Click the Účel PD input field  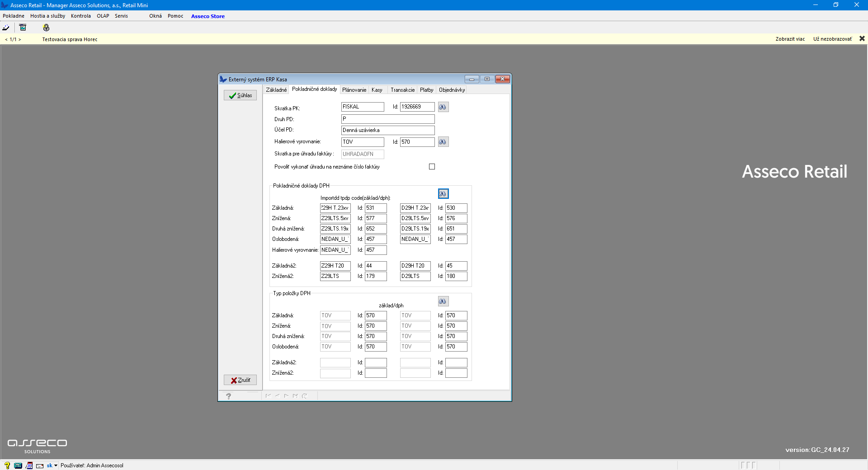(387, 130)
